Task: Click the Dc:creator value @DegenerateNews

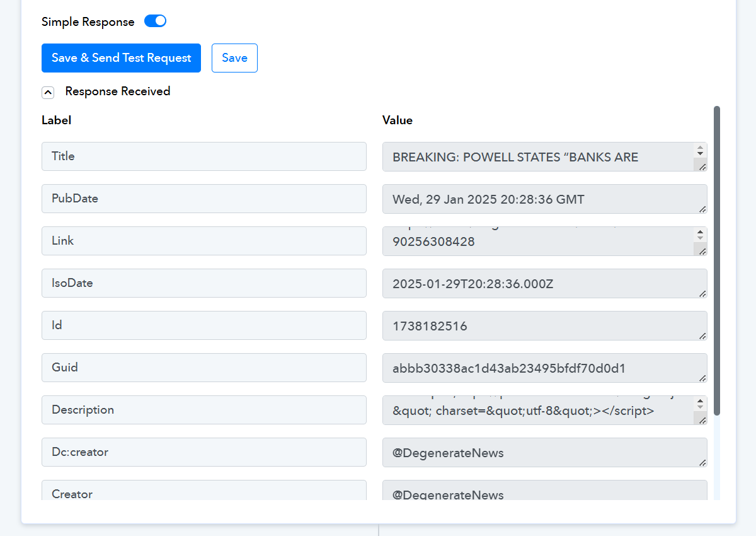Action: 545,453
